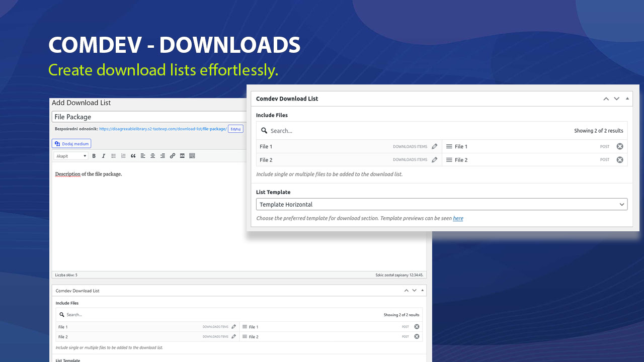
Task: Select File 1 in enlarged available files list
Action: [349, 146]
